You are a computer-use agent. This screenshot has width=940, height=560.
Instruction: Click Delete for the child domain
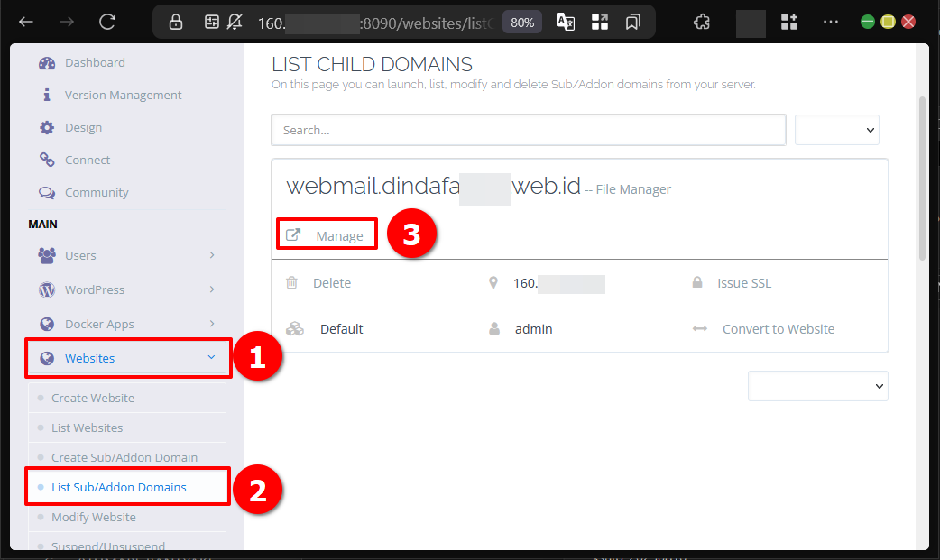[x=331, y=283]
